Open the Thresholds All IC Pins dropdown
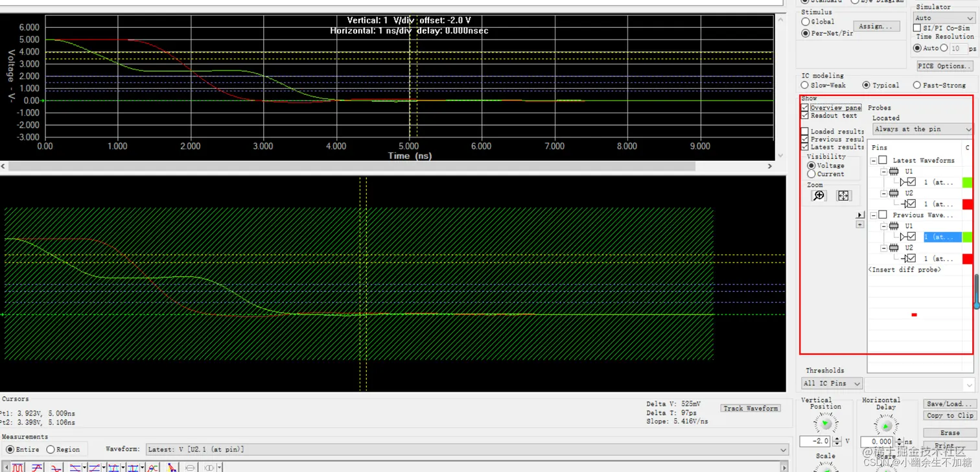 click(832, 383)
